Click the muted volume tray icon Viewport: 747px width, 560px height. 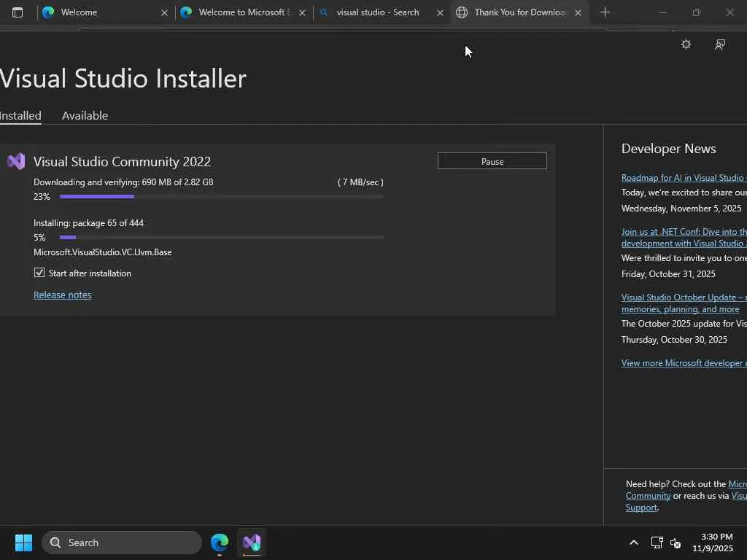676,542
